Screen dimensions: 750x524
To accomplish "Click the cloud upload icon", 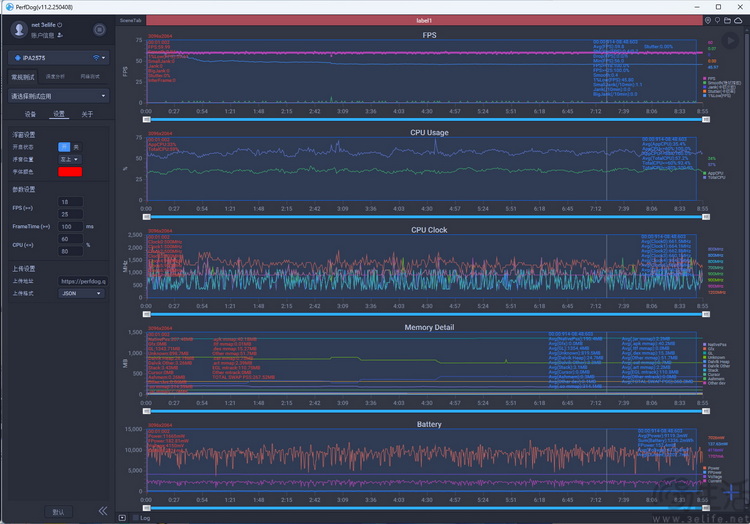I will [x=739, y=21].
